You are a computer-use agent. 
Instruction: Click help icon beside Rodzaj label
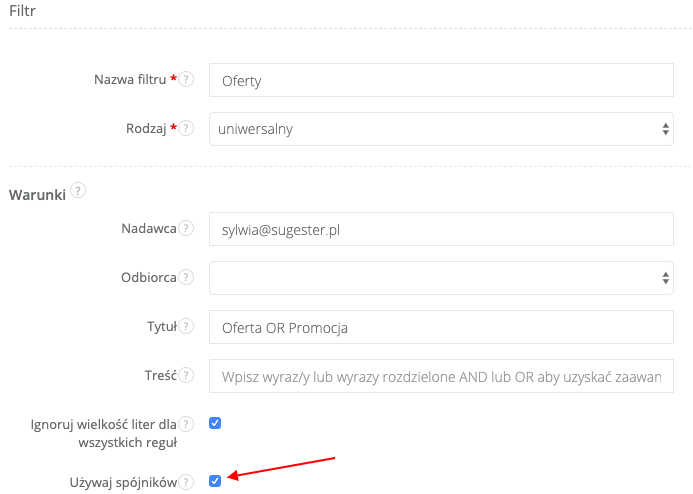coord(186,128)
